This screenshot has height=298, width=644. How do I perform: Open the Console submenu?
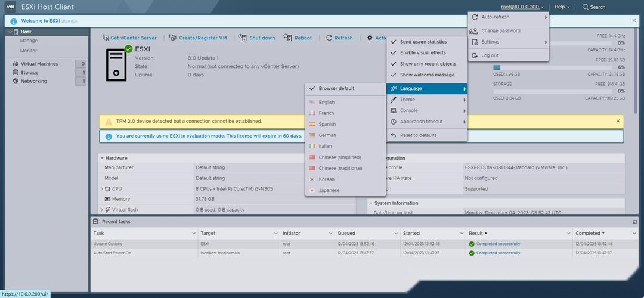427,110
